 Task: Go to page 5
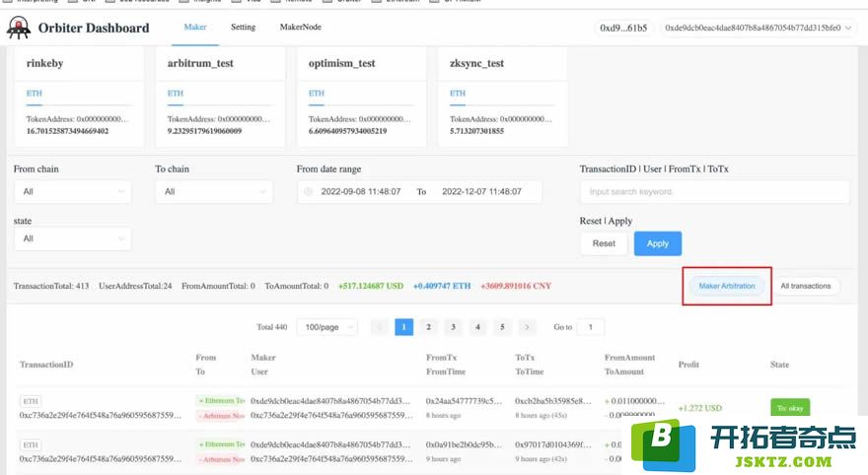(x=502, y=327)
